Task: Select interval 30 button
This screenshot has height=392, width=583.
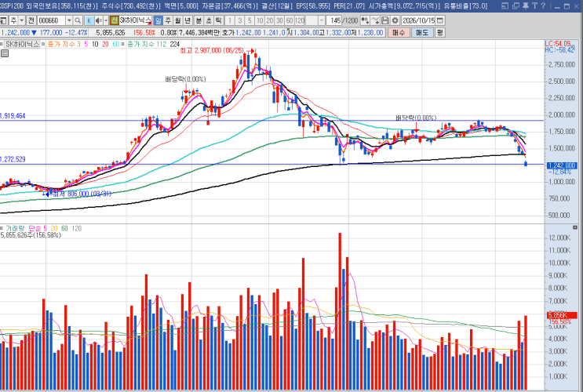Action: pos(279,20)
